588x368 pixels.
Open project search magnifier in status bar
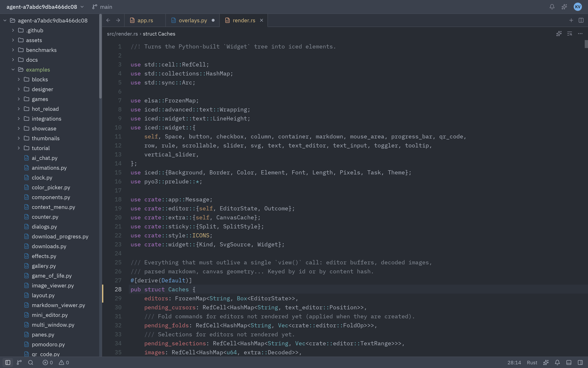(x=31, y=362)
